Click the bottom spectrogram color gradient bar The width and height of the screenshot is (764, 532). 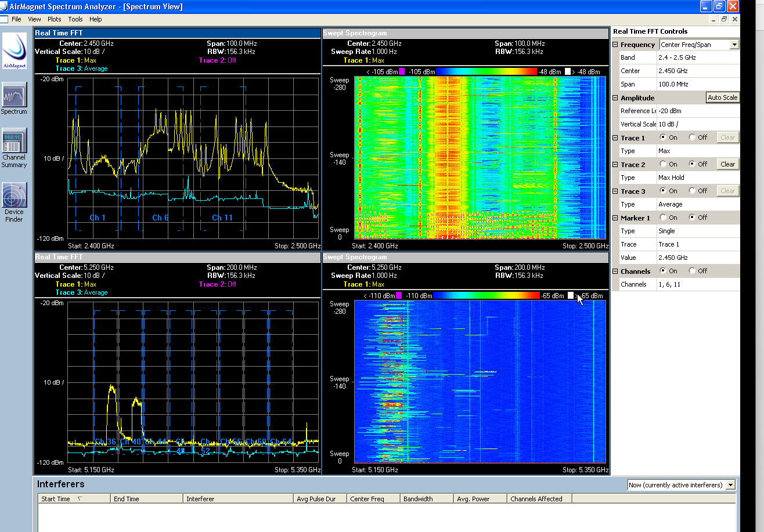click(486, 295)
